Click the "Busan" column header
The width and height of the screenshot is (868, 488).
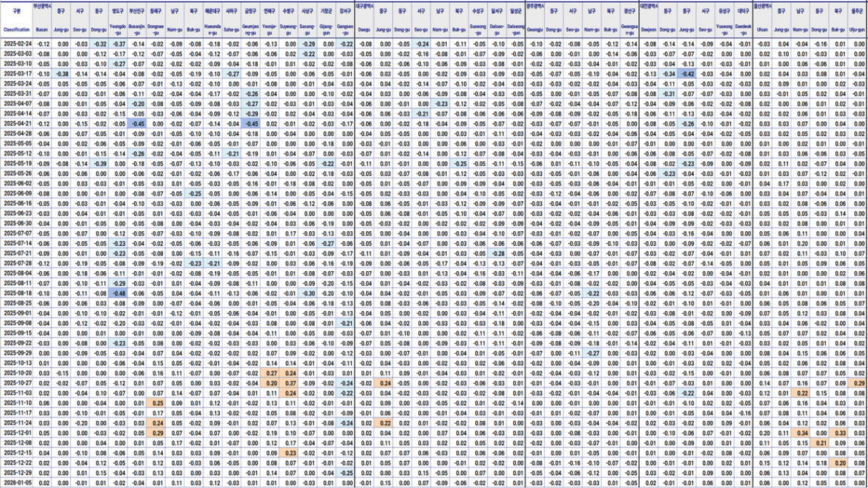[x=43, y=30]
